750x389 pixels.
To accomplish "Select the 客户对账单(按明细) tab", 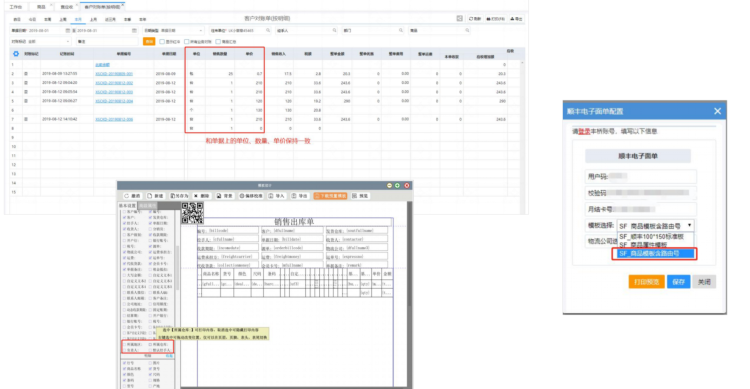I will 102,7.
